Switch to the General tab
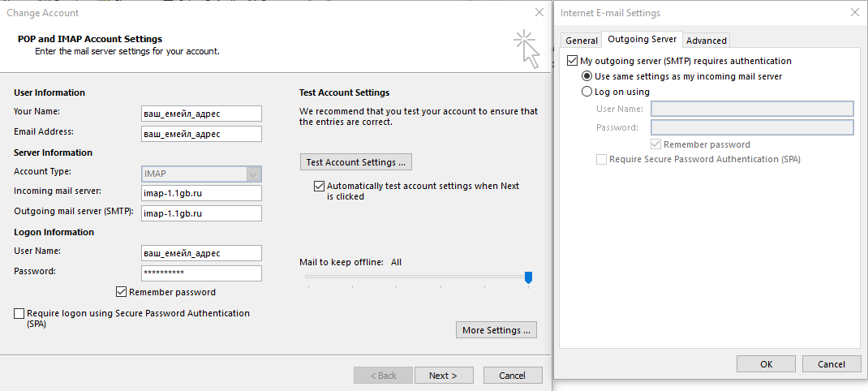The height and width of the screenshot is (391, 868). (581, 41)
